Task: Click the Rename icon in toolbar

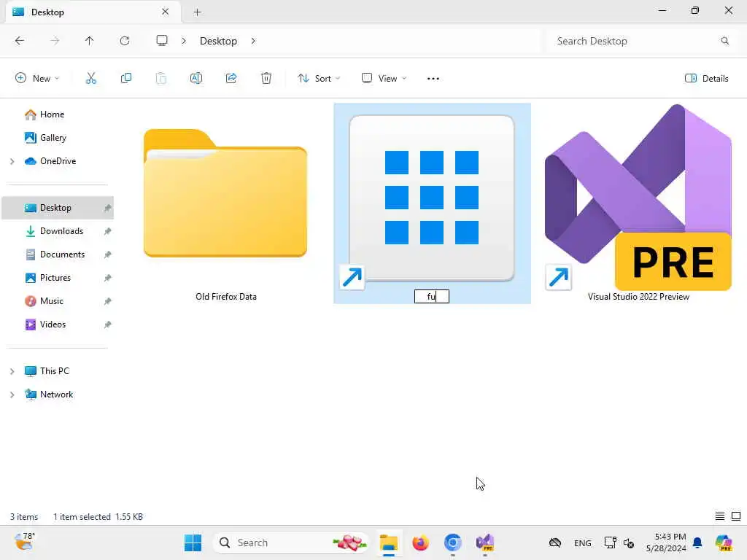Action: point(196,78)
